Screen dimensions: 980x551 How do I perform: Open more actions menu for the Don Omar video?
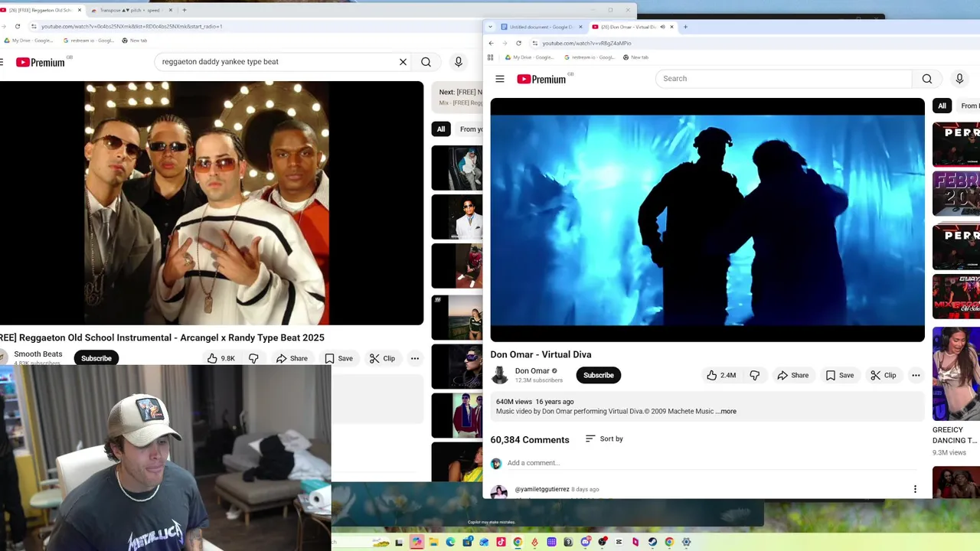916,375
